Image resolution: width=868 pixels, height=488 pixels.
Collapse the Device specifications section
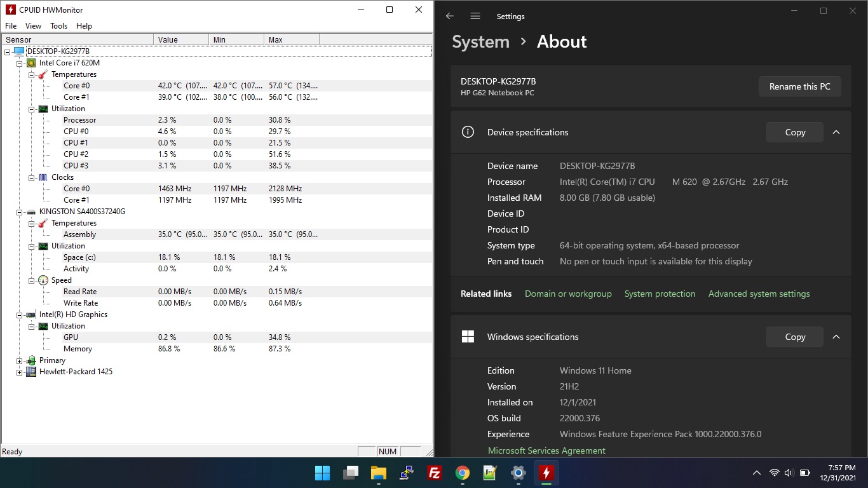click(836, 132)
